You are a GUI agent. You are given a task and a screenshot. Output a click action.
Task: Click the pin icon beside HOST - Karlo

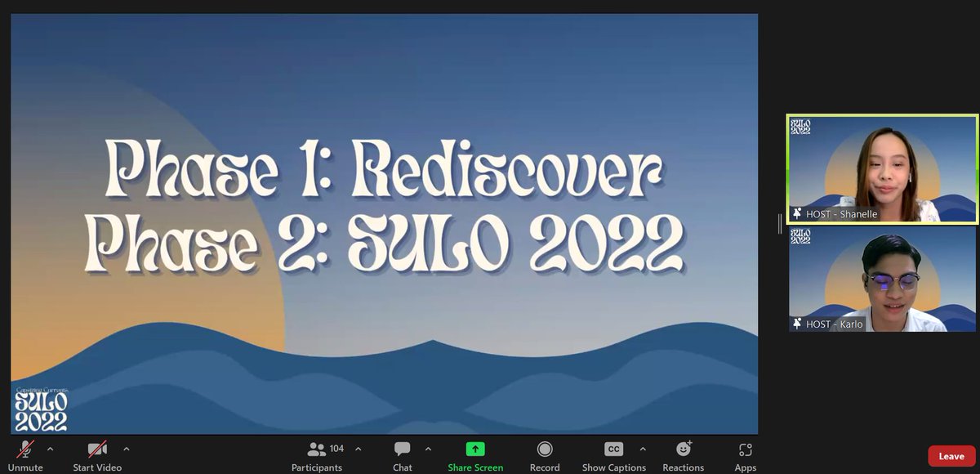tap(797, 324)
